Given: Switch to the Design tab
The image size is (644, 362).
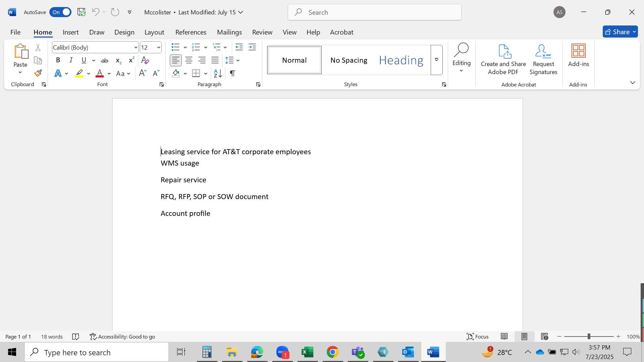Looking at the screenshot, I should pyautogui.click(x=124, y=32).
